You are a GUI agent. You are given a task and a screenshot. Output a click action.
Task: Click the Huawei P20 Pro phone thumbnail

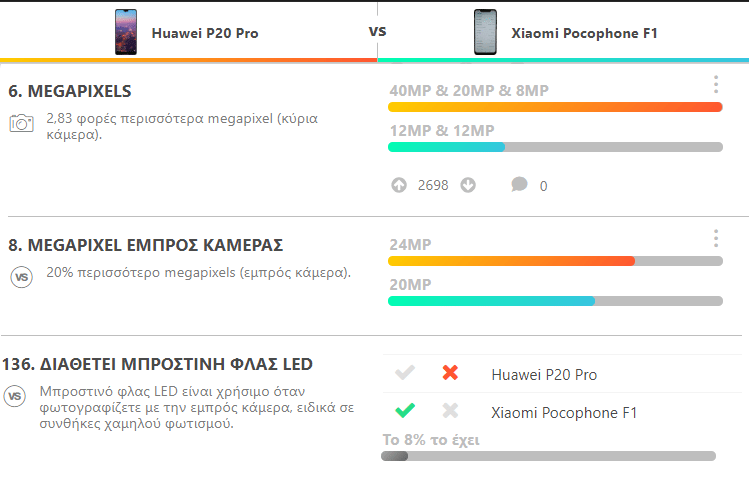click(x=126, y=32)
